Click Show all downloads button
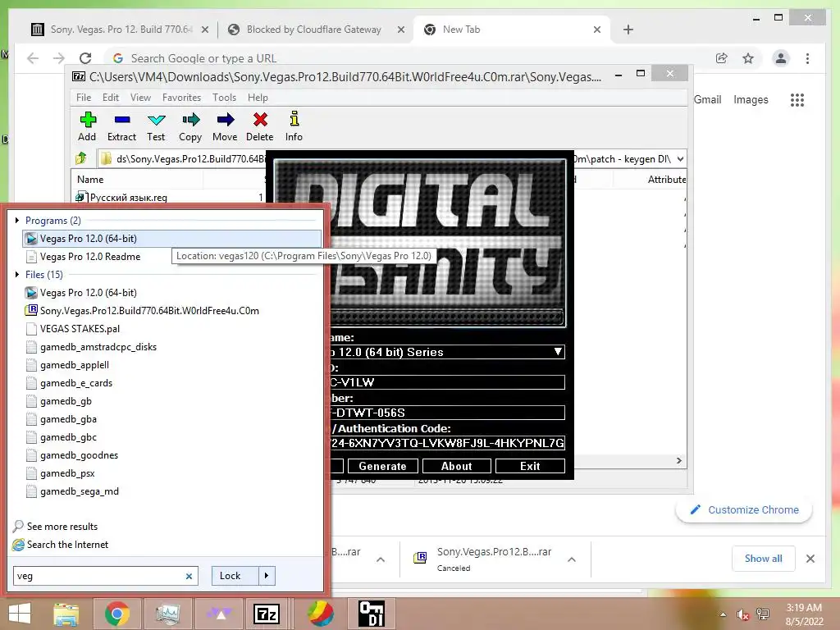 (763, 558)
